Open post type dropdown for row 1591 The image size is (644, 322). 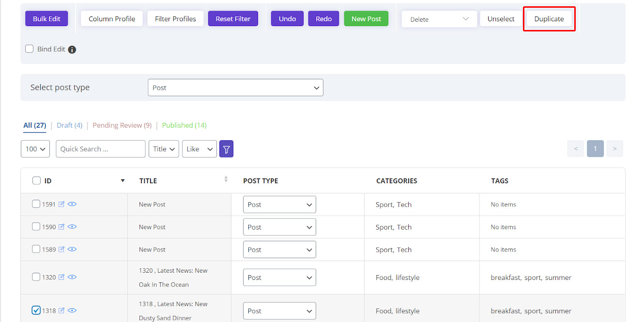(x=279, y=205)
